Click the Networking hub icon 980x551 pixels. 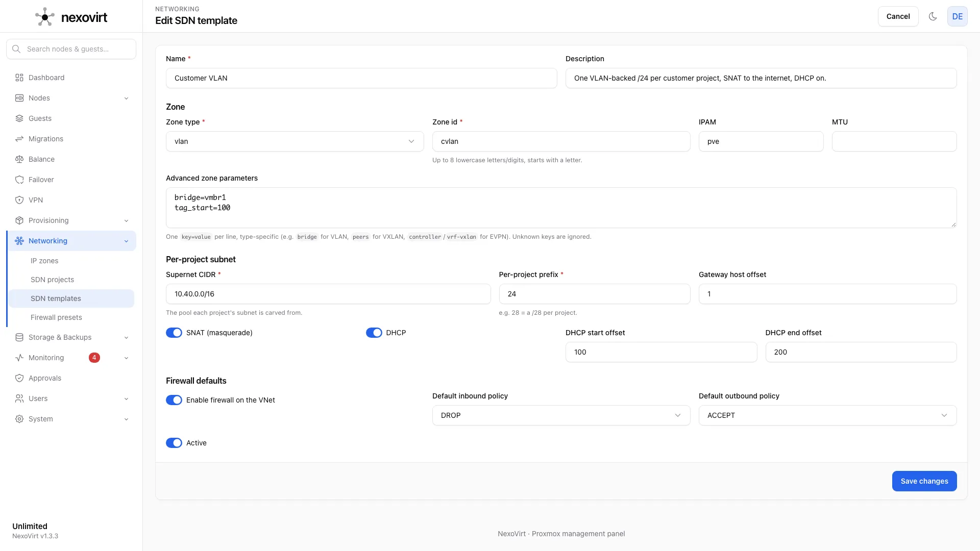pyautogui.click(x=19, y=241)
